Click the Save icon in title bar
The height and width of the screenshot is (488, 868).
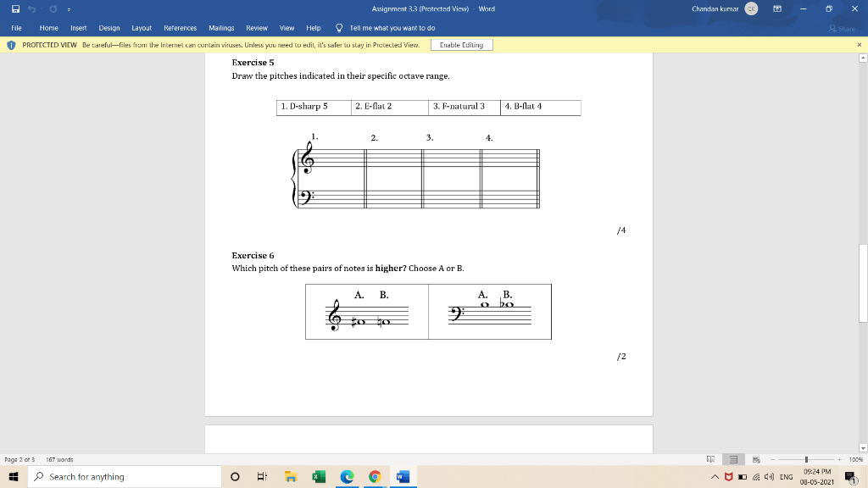pyautogui.click(x=15, y=8)
